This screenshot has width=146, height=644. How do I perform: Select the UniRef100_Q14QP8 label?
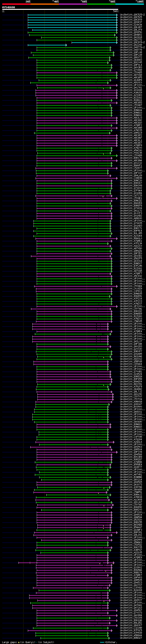click(x=131, y=80)
